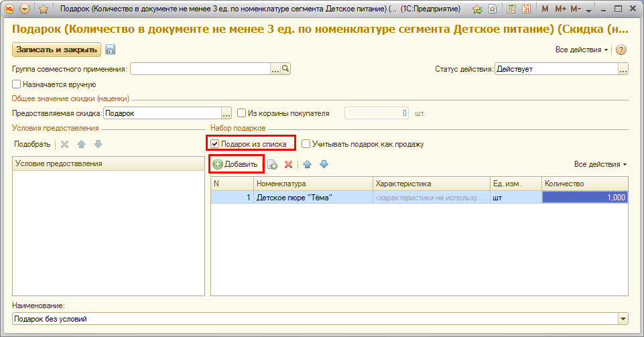Viewport: 644px width, 337px height.
Task: Open top Все действия menu
Action: (x=582, y=50)
